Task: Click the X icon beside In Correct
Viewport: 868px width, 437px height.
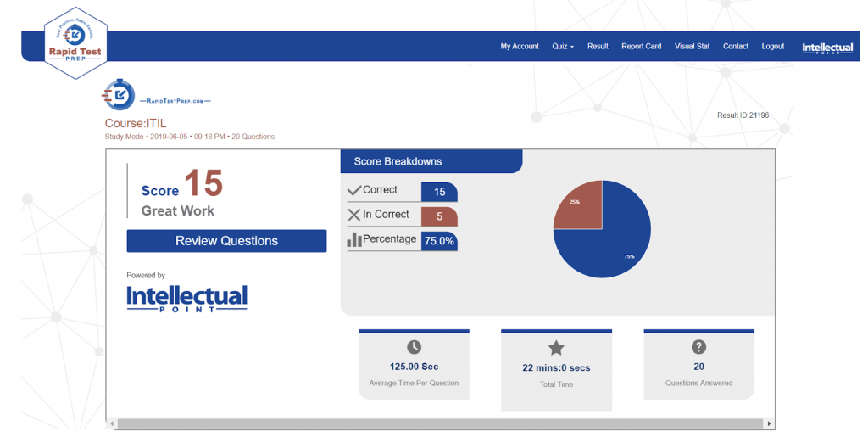Action: point(353,215)
